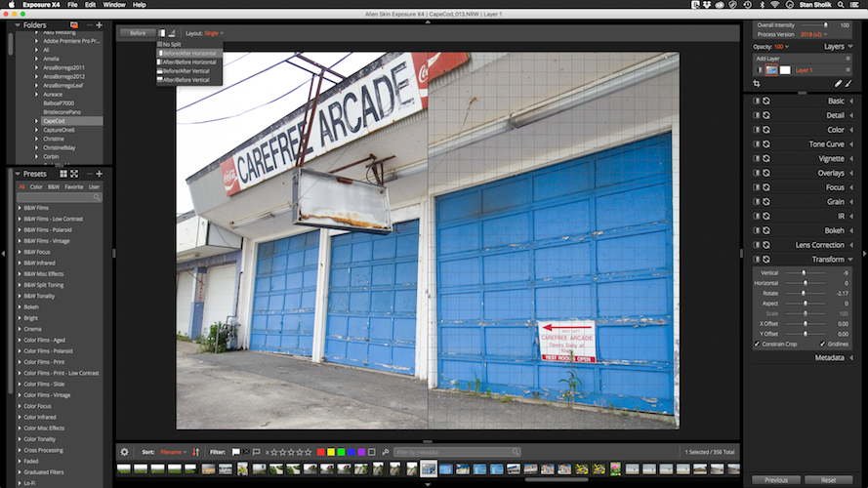Choose After/Before Vertical option
Screen dimensions: 868x488
pos(189,80)
